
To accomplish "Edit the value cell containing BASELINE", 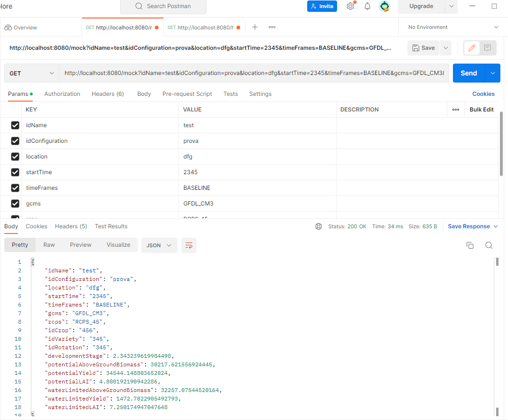I will point(257,188).
